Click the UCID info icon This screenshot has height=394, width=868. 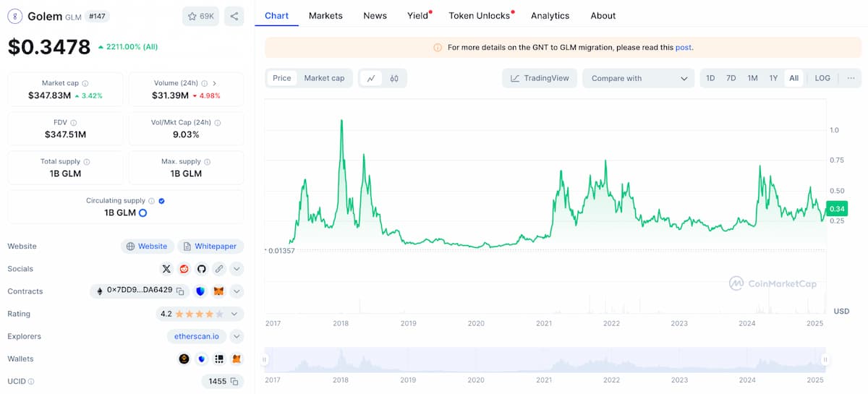(x=31, y=381)
